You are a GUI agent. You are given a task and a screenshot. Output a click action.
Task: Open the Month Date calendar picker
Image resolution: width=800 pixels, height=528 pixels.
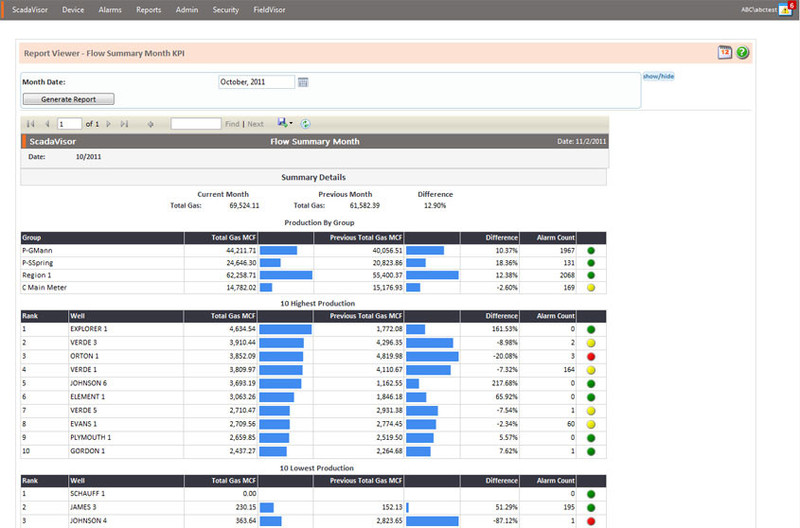pyautogui.click(x=304, y=82)
